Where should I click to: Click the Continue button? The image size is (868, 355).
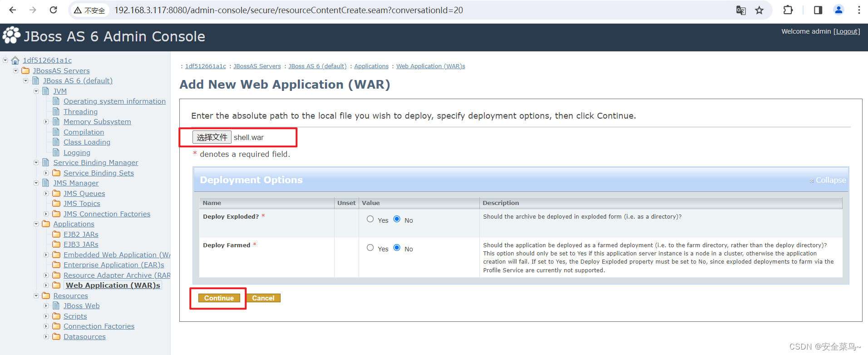coord(219,298)
